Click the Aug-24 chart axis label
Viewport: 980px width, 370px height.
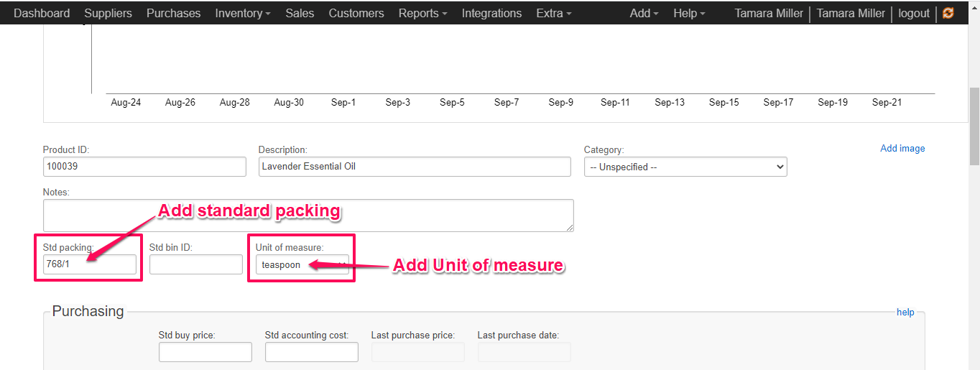(126, 102)
